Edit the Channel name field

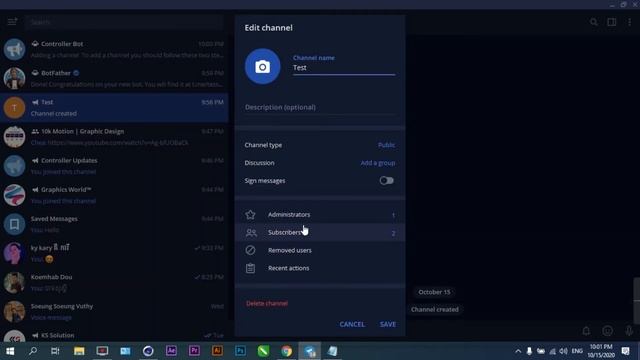pos(344,68)
